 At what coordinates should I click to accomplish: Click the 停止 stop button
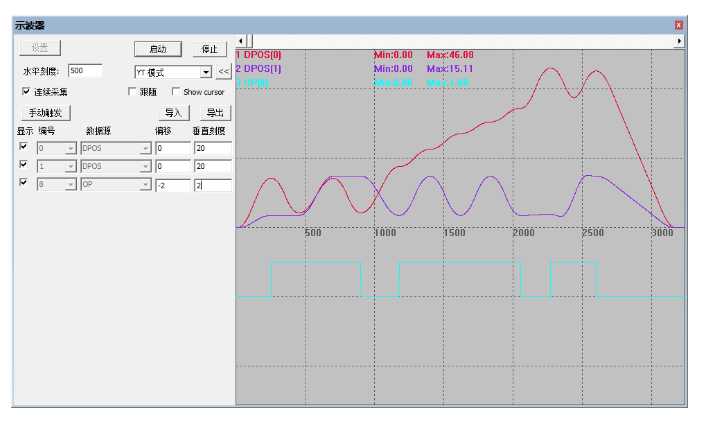tap(210, 49)
